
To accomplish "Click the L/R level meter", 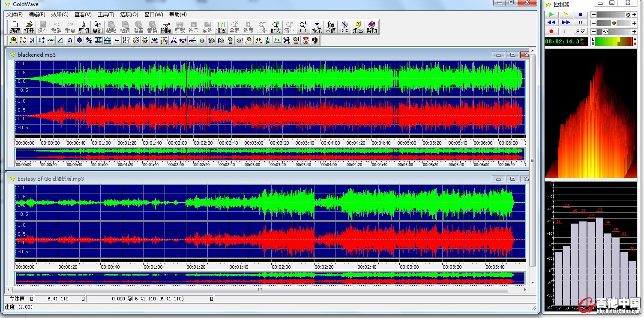I will click(614, 42).
